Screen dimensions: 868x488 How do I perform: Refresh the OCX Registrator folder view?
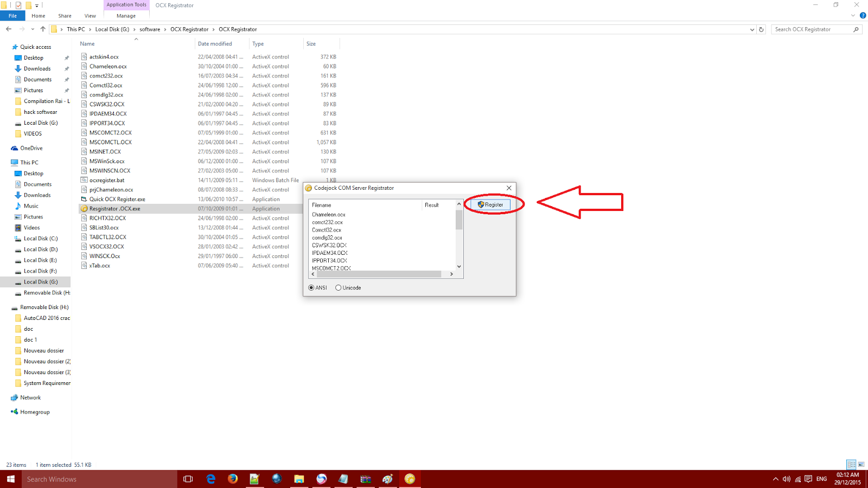pyautogui.click(x=761, y=29)
